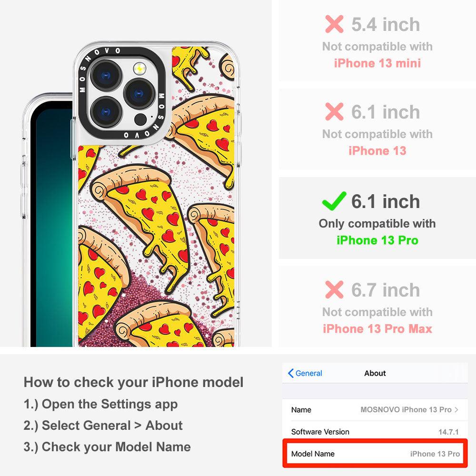Click the bottom-left camera lens

coord(106,113)
